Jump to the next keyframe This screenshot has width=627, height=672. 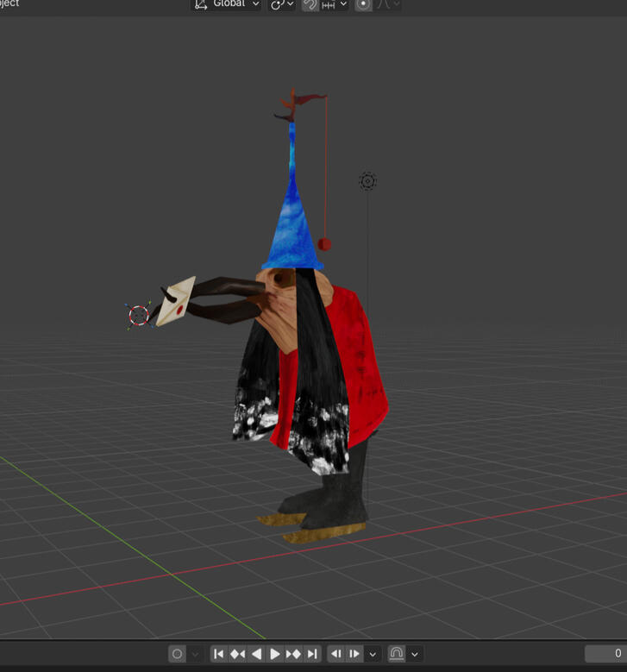[293, 654]
